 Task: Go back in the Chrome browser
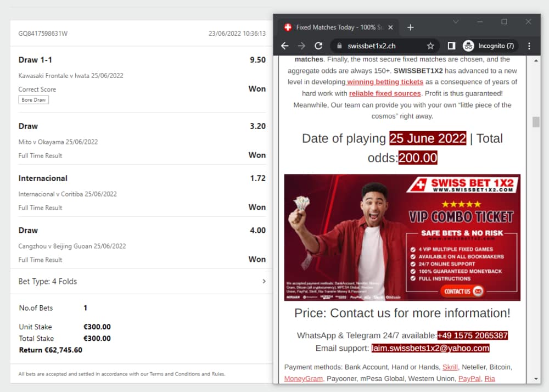tap(284, 46)
